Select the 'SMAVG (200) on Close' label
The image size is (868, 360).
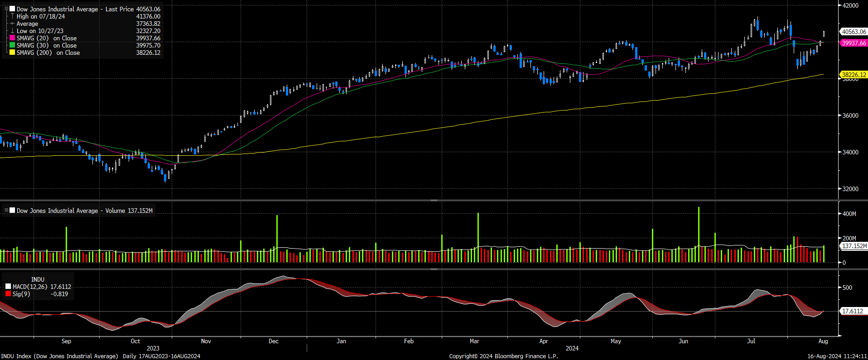[x=48, y=53]
